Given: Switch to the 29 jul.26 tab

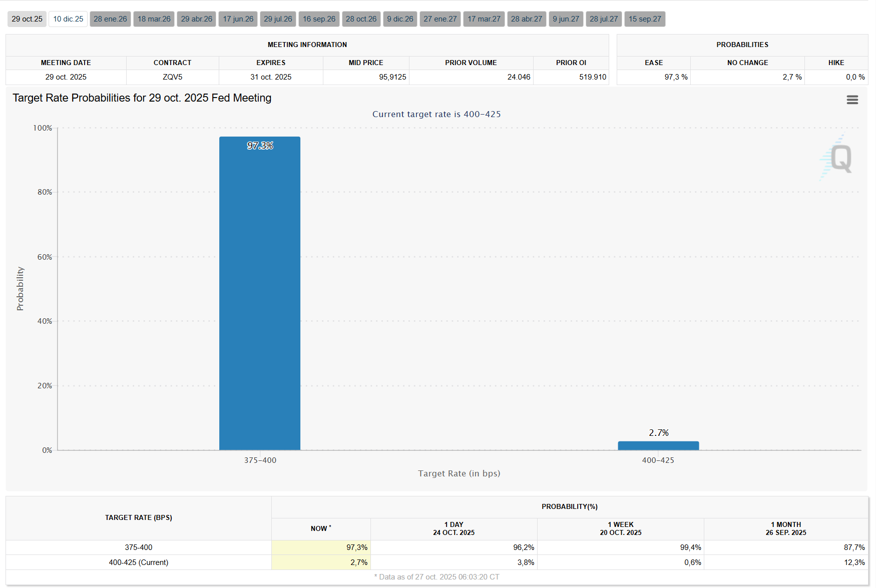Looking at the screenshot, I should tap(278, 19).
